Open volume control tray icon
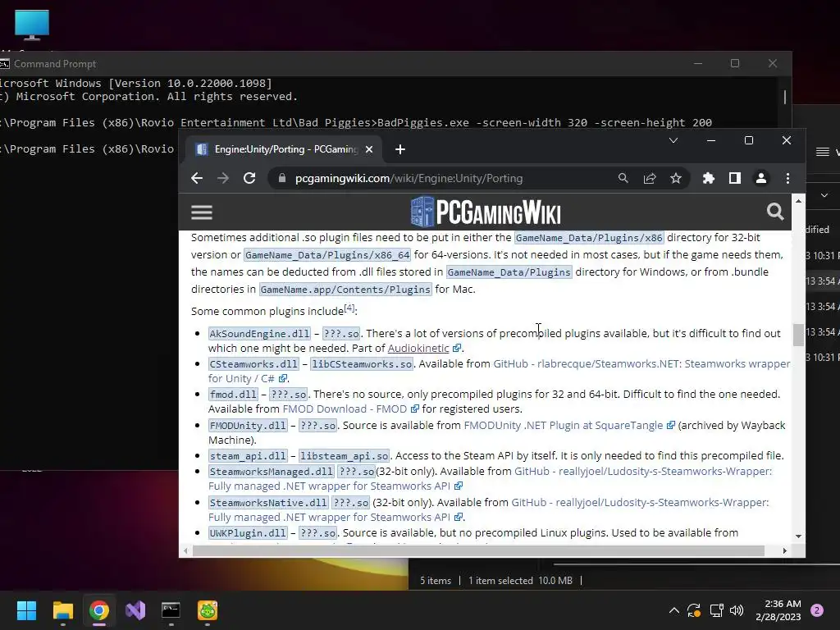Viewport: 840px width, 630px height. (x=737, y=610)
